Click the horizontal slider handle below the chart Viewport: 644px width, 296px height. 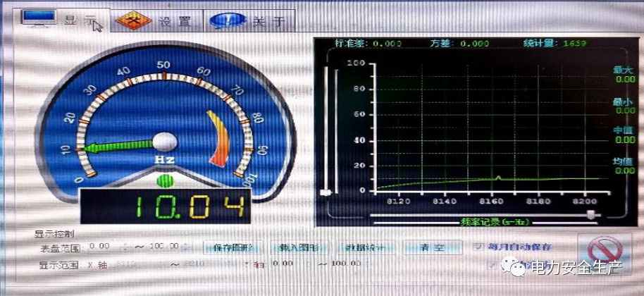[591, 214]
